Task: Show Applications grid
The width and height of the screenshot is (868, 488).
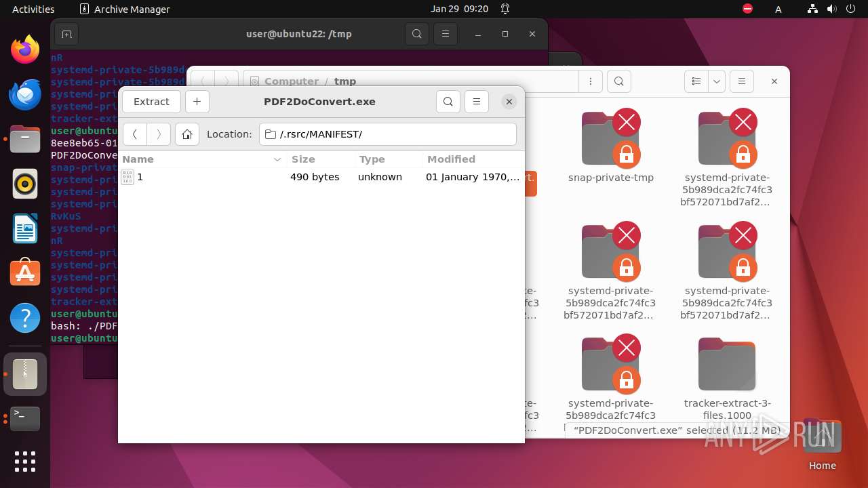Action: point(25,462)
